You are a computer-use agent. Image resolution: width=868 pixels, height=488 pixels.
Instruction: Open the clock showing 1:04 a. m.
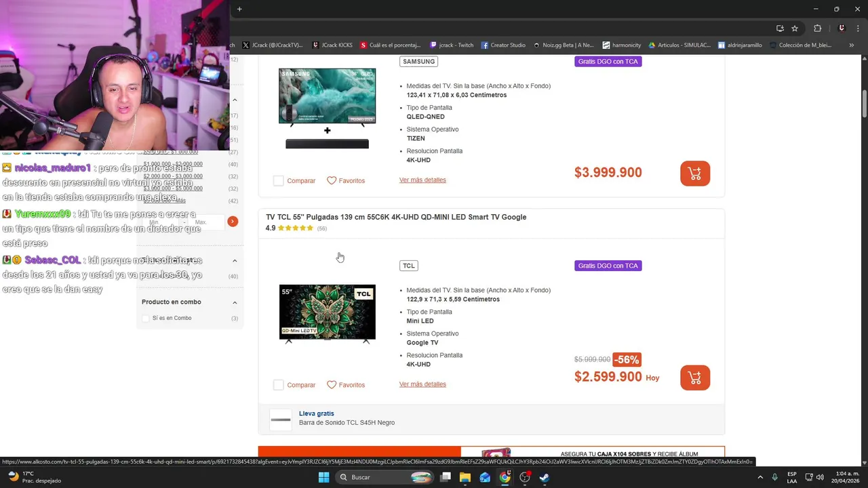click(x=846, y=477)
